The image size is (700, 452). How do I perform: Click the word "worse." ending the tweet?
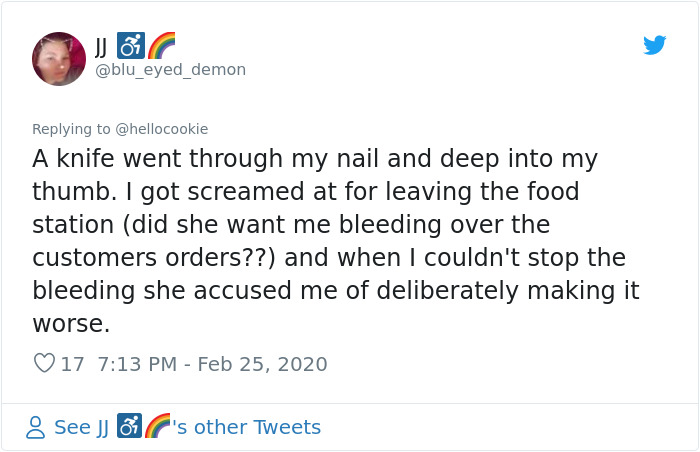click(x=71, y=326)
